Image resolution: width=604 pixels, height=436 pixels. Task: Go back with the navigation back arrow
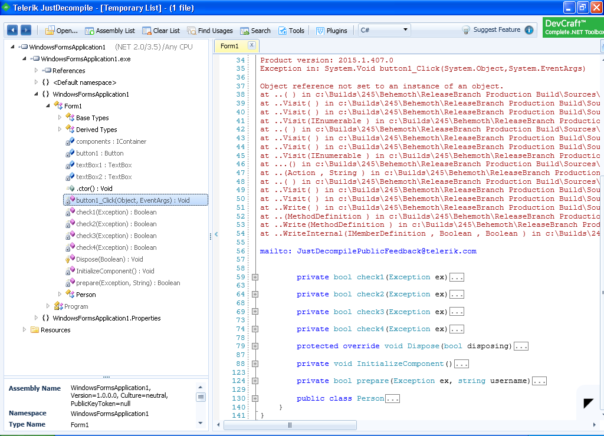[12, 30]
